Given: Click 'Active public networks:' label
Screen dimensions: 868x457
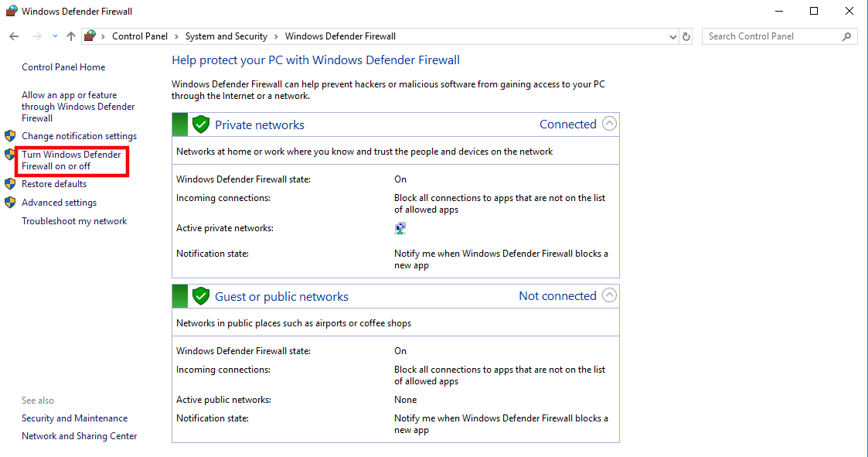Looking at the screenshot, I should 223,399.
